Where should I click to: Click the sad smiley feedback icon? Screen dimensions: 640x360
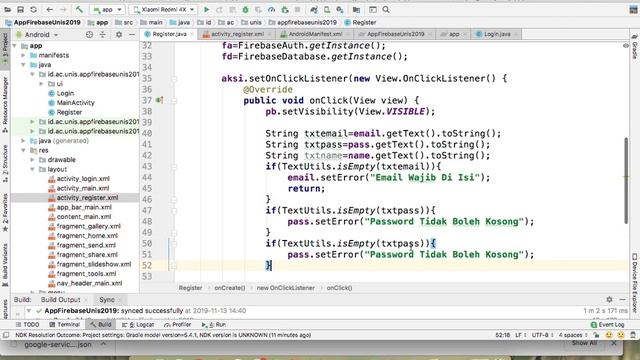(621, 335)
